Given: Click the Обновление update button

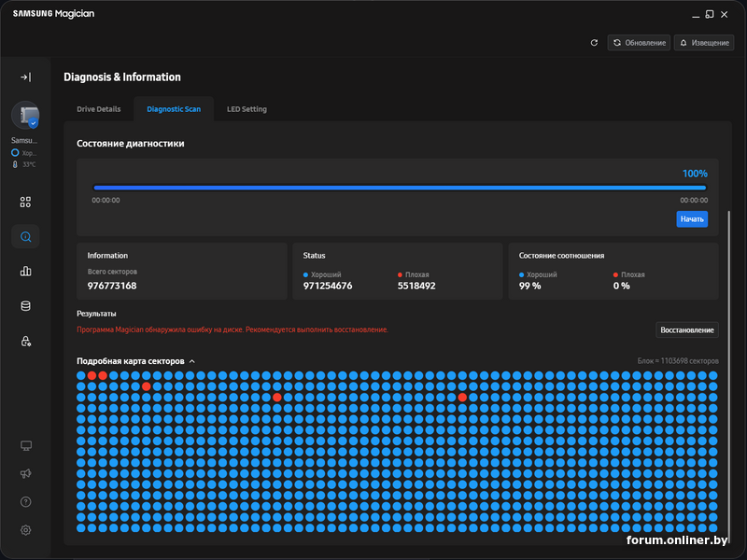Looking at the screenshot, I should [x=639, y=43].
